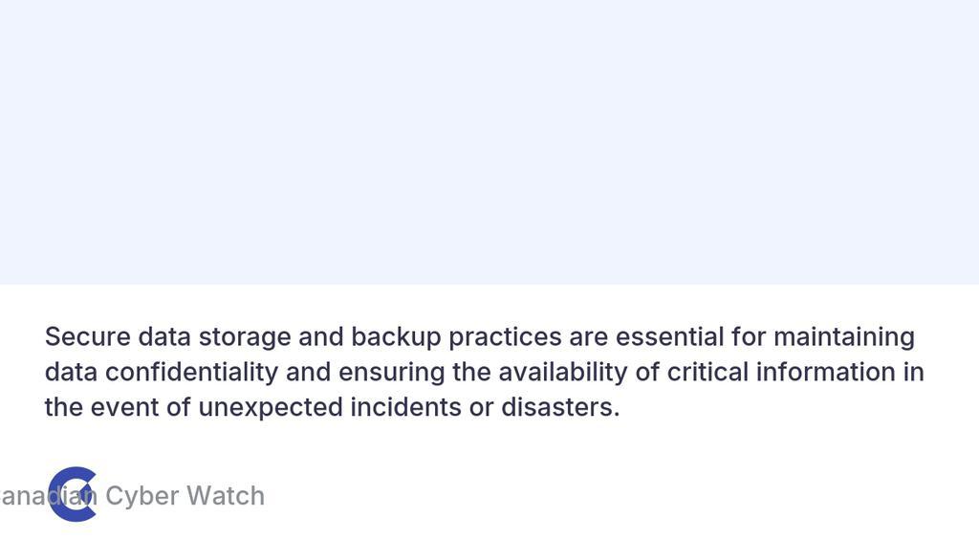979x560 pixels.
Task: Click the word 'availability' in the paragraph
Action: tap(562, 373)
